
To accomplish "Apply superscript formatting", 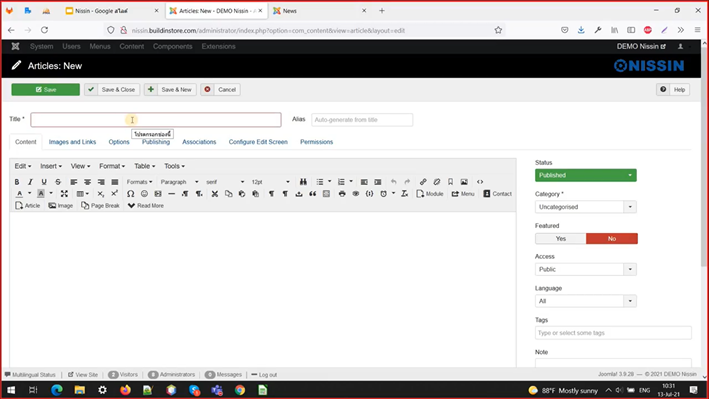I will (x=114, y=194).
